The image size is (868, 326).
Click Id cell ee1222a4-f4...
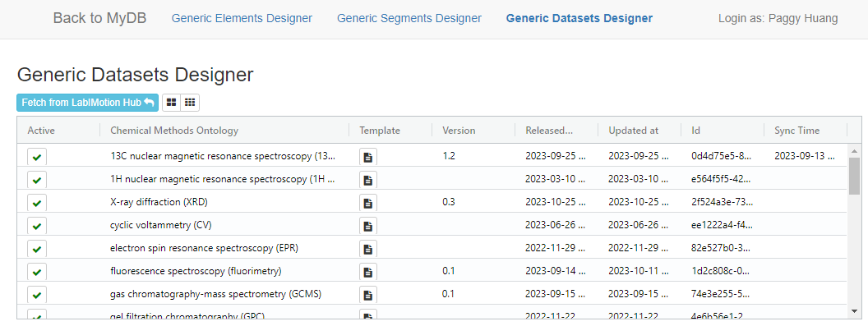723,225
